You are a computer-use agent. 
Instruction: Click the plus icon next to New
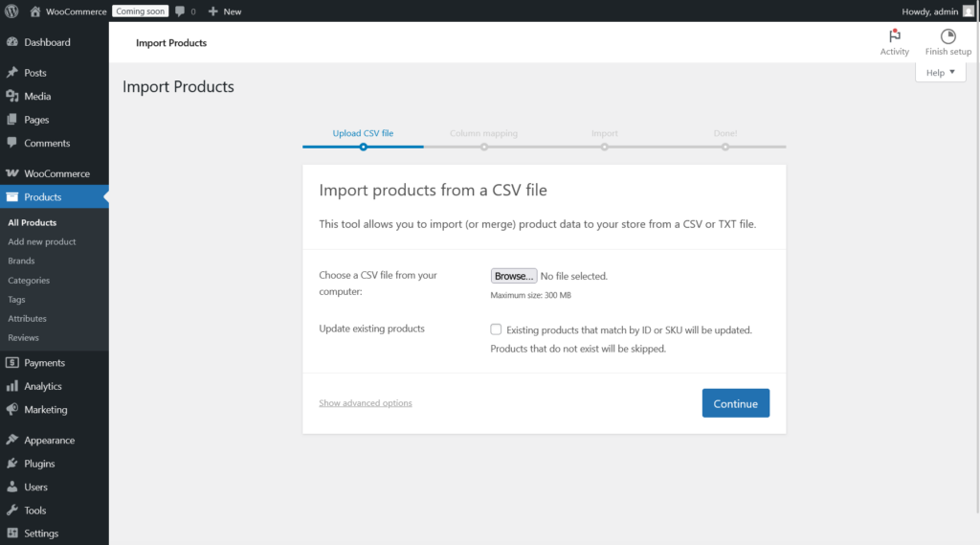(x=212, y=11)
